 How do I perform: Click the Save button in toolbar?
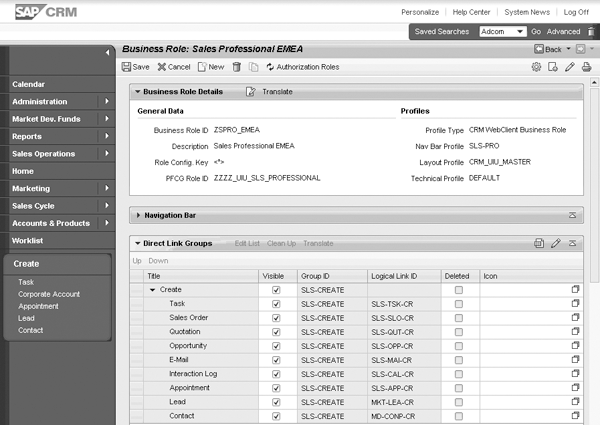tap(135, 67)
